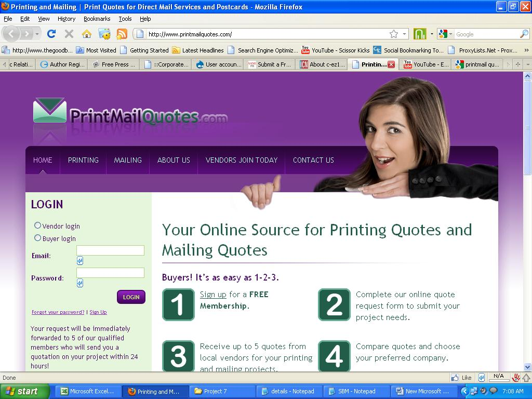Open the Tools menu
Screen dimensions: 532x399
[125, 19]
